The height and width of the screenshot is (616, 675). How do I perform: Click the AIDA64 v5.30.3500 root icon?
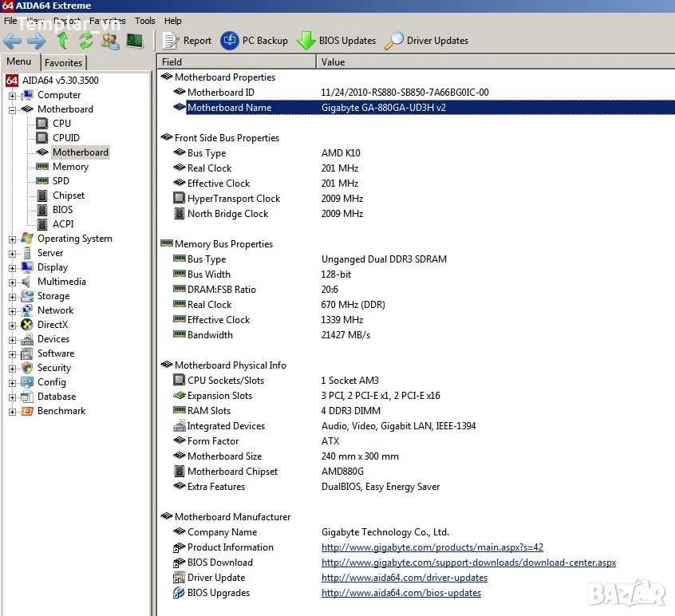click(12, 81)
